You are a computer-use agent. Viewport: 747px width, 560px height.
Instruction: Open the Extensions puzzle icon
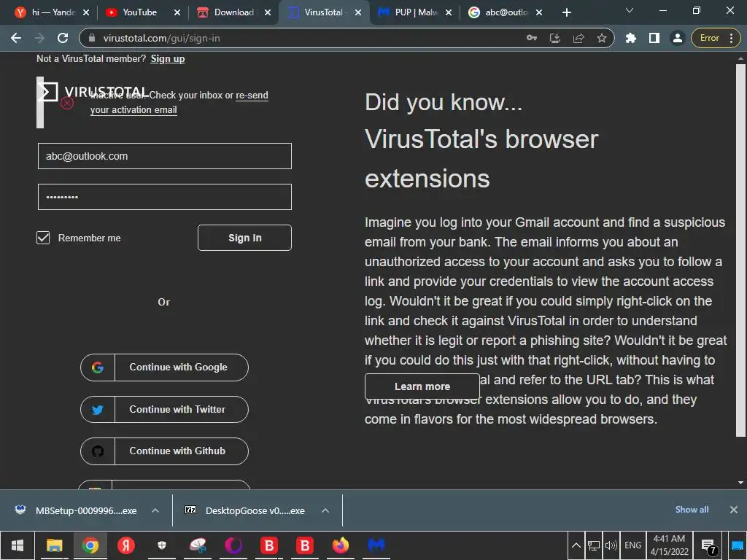[x=631, y=38]
